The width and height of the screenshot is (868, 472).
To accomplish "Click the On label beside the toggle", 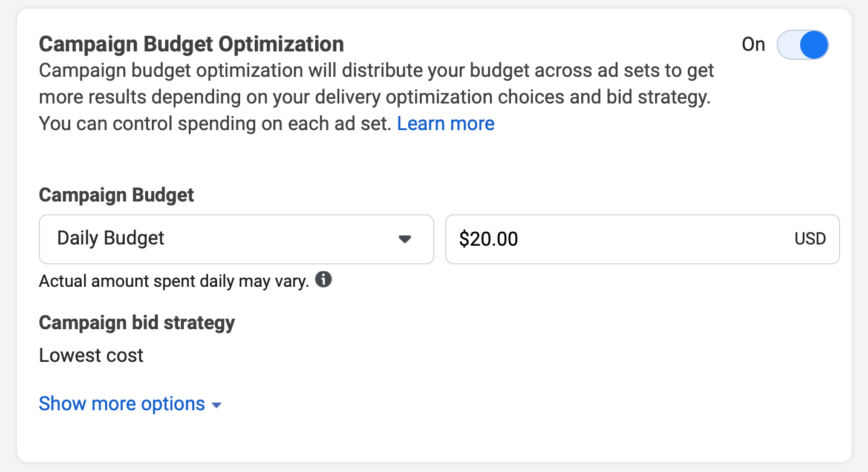I will click(753, 45).
